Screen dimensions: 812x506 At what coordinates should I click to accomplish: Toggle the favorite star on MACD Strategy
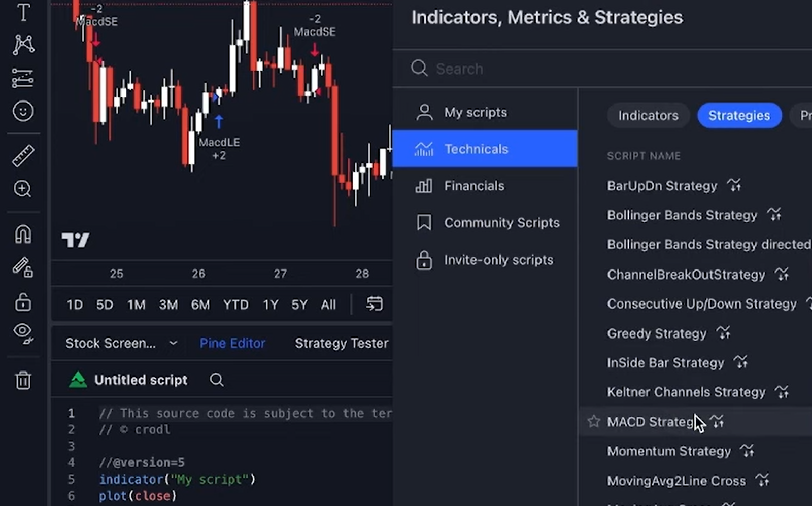593,421
